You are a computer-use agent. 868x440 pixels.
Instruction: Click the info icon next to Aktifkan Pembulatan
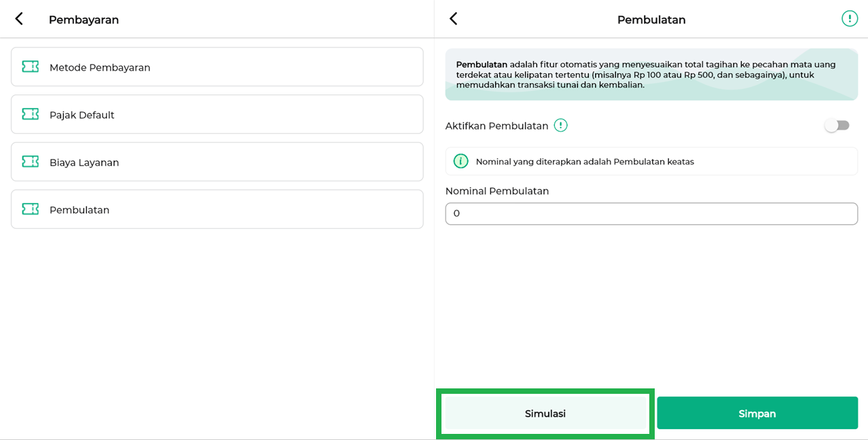pyautogui.click(x=560, y=126)
